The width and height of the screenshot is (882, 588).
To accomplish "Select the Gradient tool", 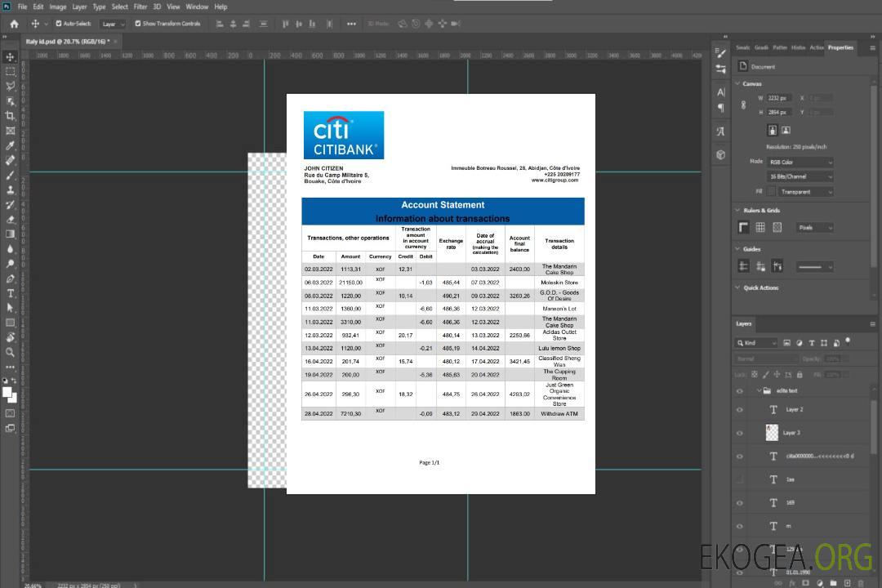I will (x=10, y=234).
